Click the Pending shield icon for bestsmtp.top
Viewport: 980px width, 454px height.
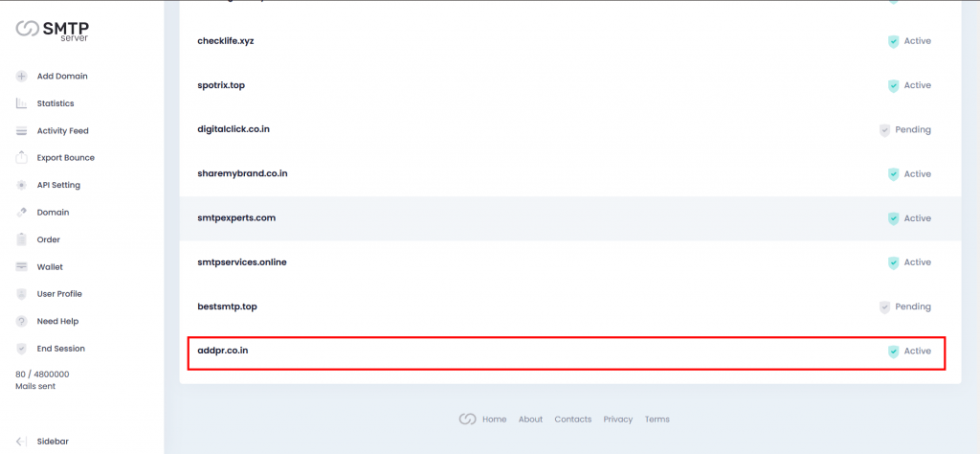tap(884, 307)
